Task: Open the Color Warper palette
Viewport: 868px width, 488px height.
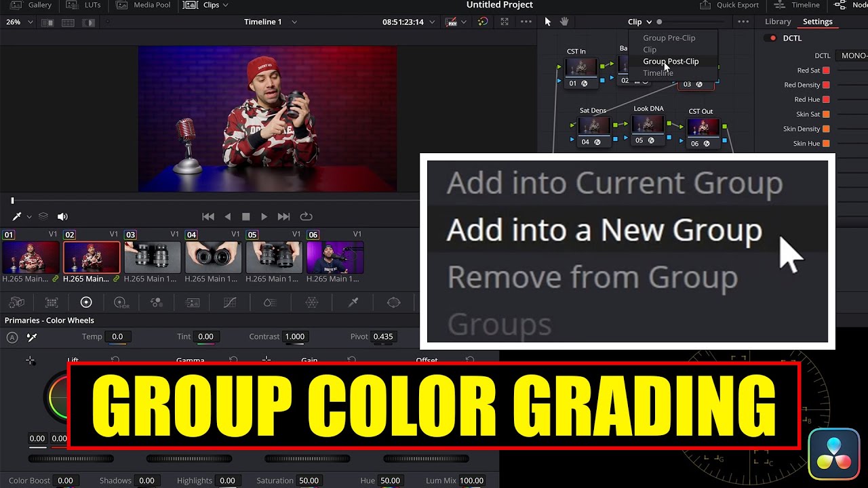Action: 311,302
